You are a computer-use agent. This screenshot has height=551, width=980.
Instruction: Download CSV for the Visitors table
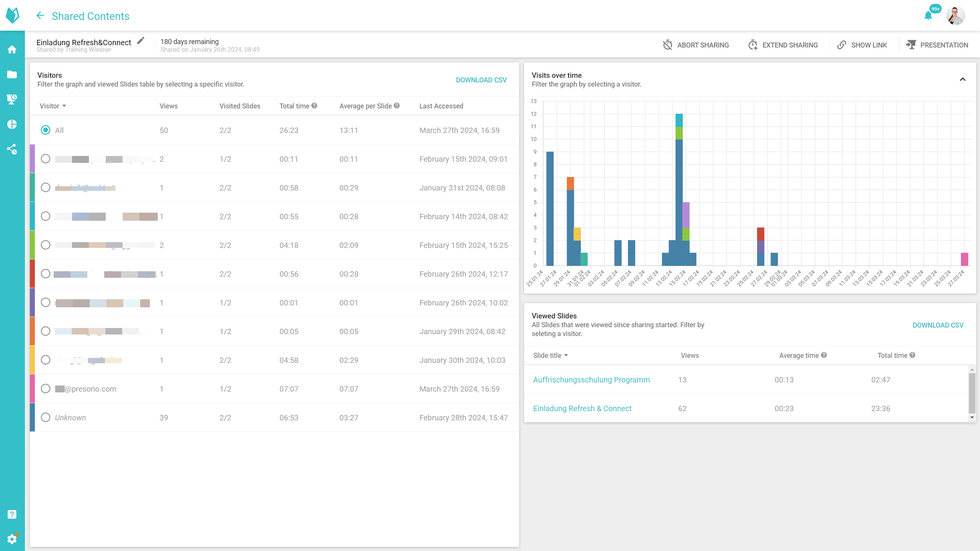pos(481,80)
